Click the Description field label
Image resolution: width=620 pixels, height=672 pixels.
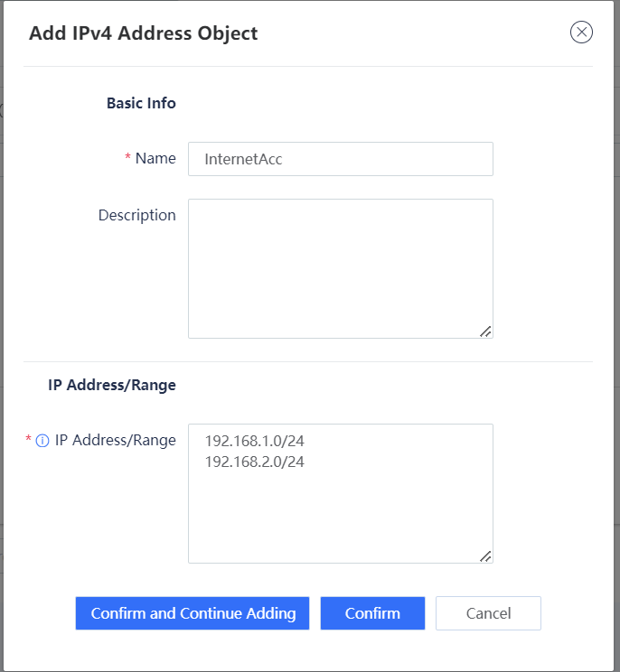tap(137, 215)
